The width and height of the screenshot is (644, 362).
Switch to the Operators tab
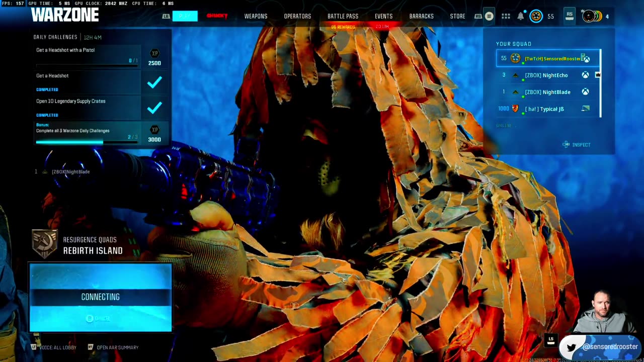[x=297, y=16]
